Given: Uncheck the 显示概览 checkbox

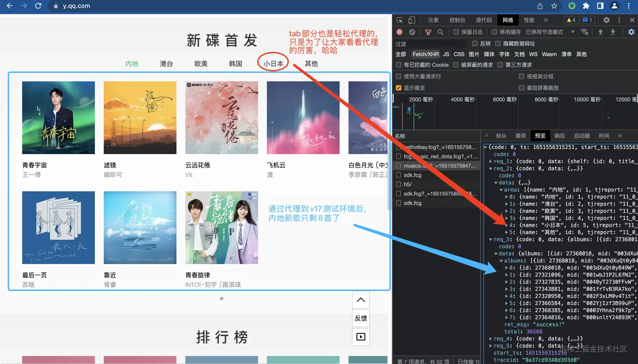Looking at the screenshot, I should tap(398, 88).
